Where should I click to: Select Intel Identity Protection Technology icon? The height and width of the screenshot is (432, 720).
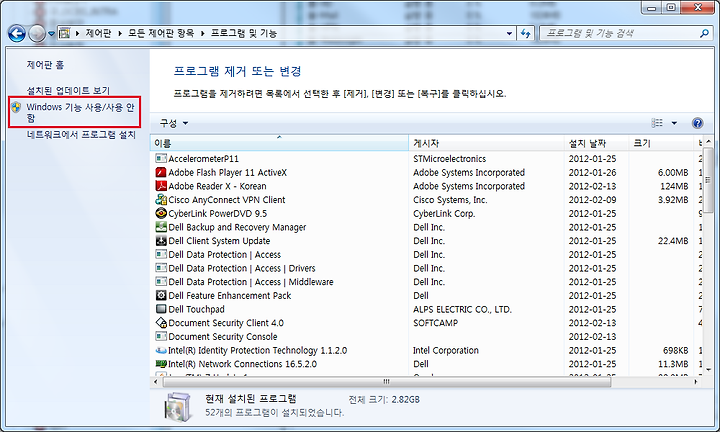(161, 350)
